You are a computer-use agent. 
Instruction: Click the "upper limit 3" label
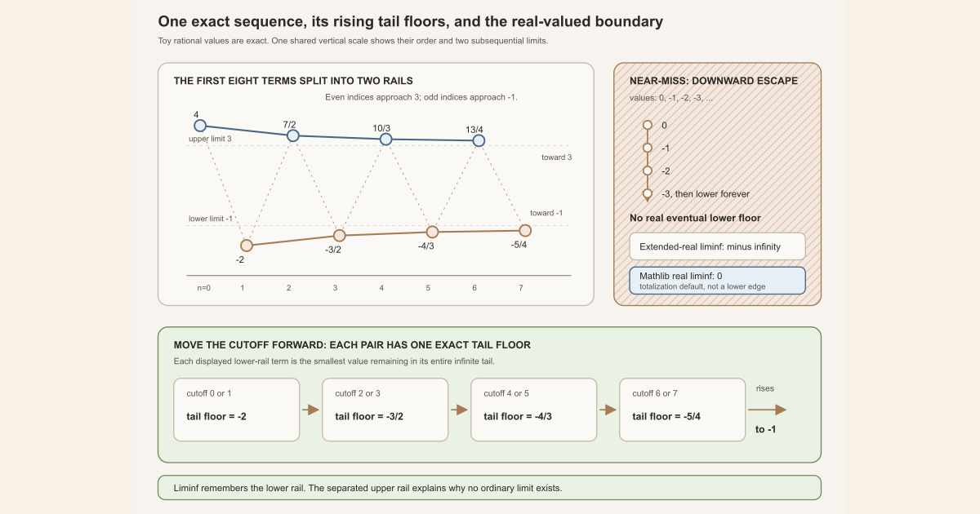point(210,139)
